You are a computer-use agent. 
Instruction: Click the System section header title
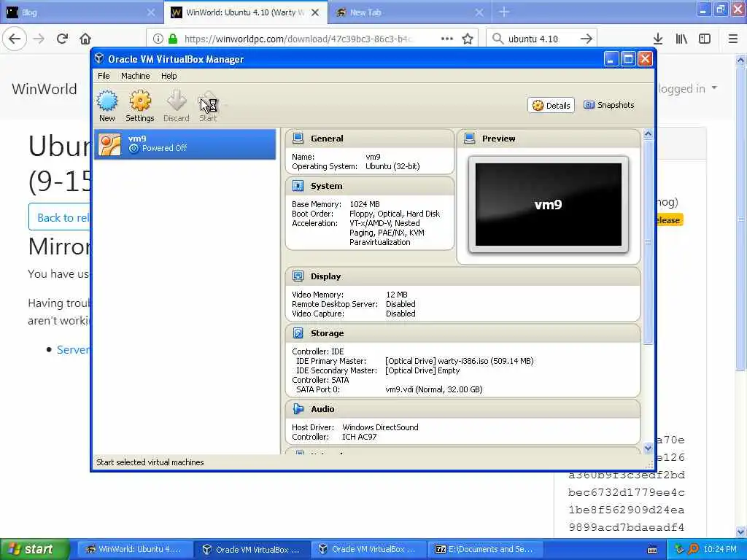click(326, 186)
